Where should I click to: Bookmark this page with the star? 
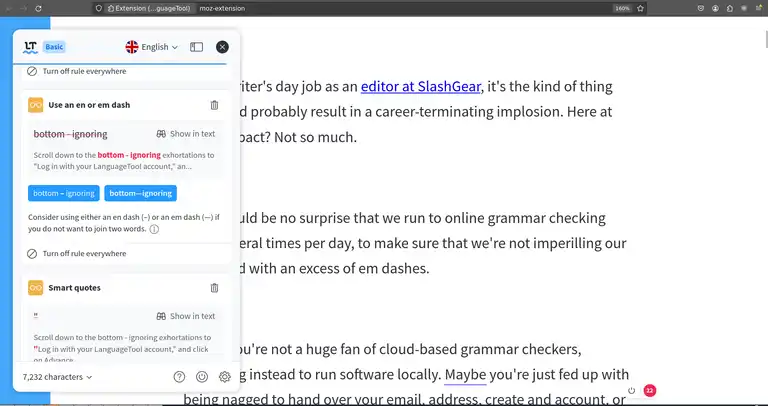point(640,8)
